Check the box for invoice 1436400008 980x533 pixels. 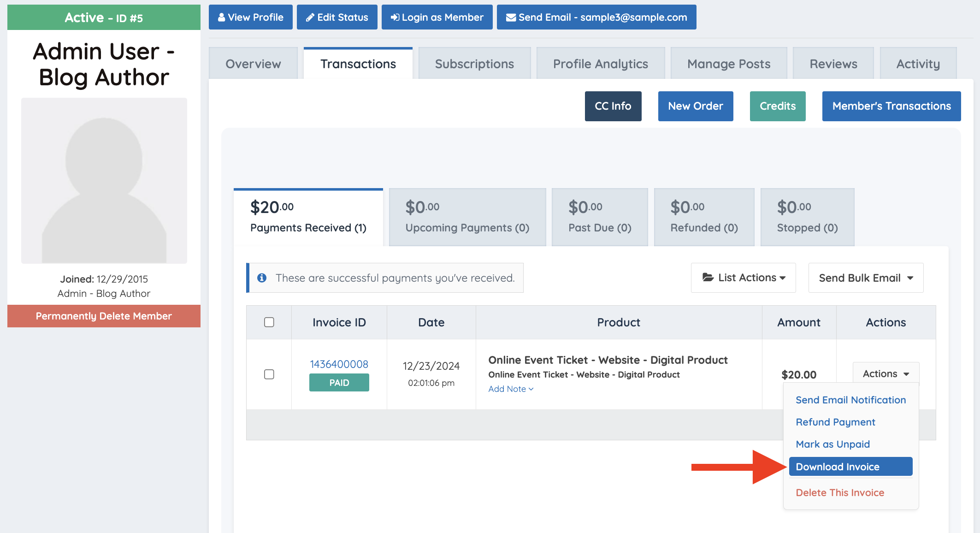269,374
